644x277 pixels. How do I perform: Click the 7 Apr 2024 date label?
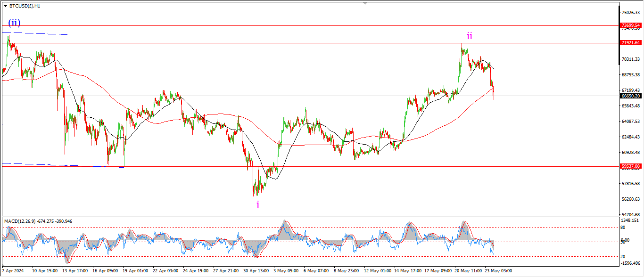click(x=13, y=271)
